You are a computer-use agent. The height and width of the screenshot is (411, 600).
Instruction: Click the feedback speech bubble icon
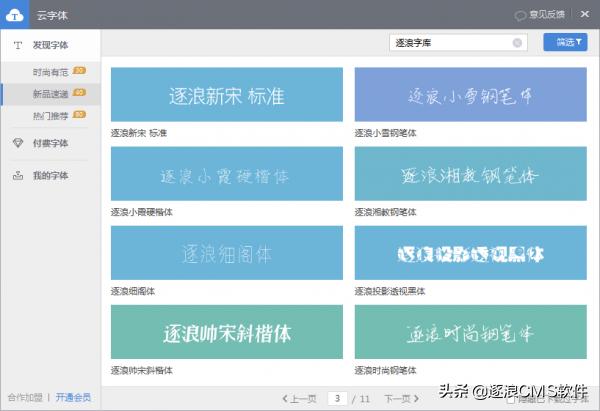(x=520, y=15)
